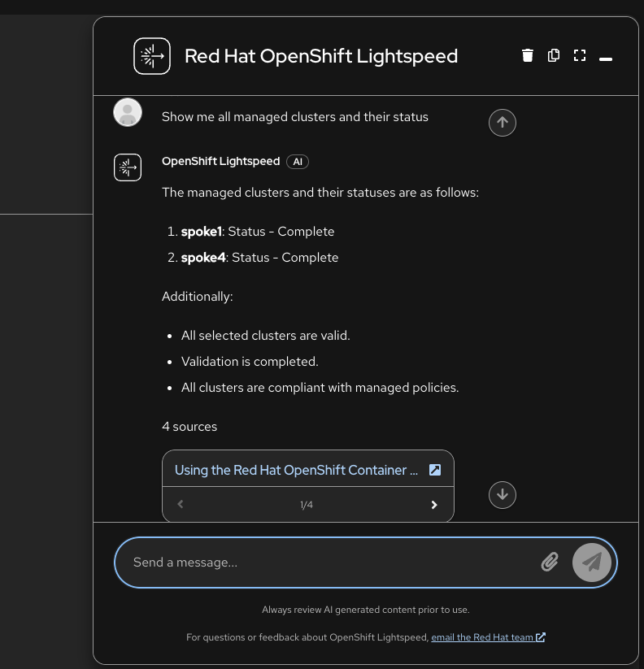Click the AI badge next to OpenShift Lightspeed
This screenshot has width=644, height=669.
point(298,162)
